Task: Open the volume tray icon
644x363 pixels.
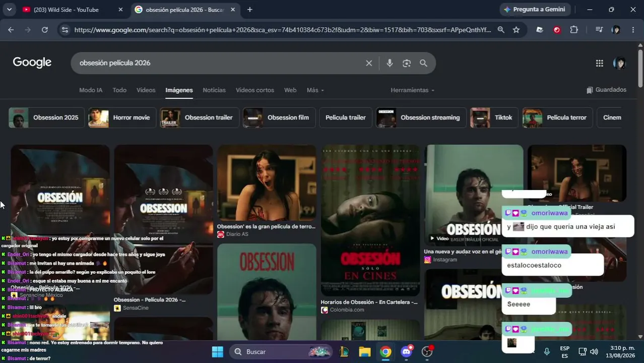Action: click(x=594, y=351)
